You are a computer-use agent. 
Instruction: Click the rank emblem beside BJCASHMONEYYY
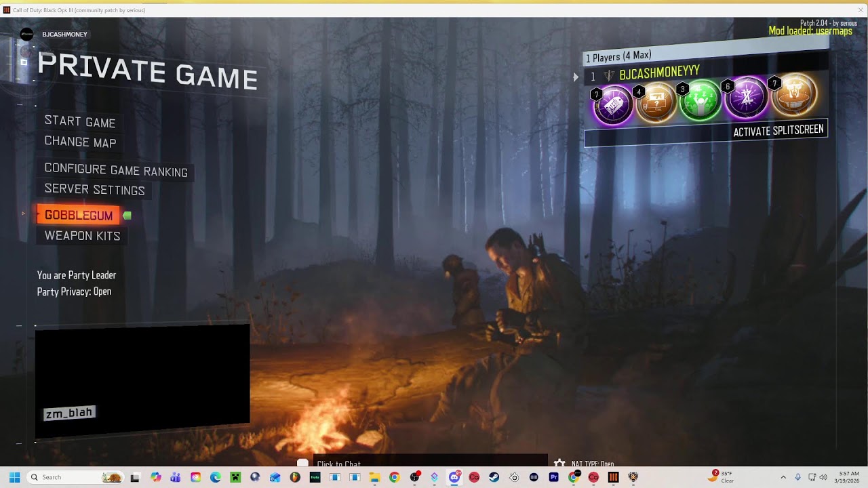click(609, 76)
